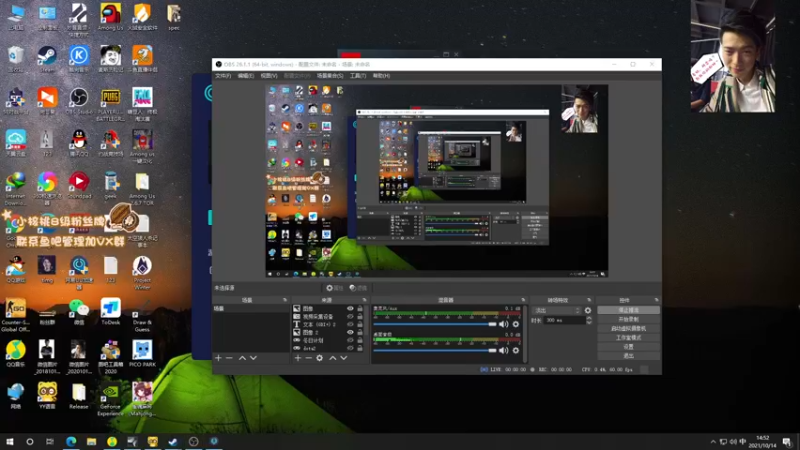Image resolution: width=800 pixels, height=450 pixels.
Task: Toggle visibility of 图像 2 source
Action: (350, 332)
